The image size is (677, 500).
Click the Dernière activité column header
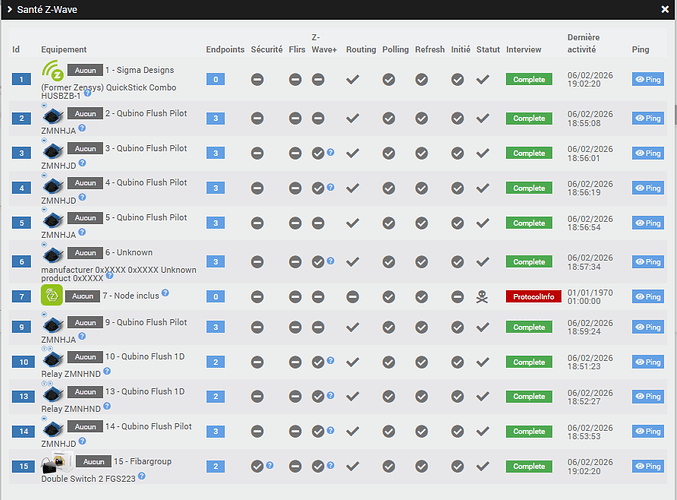tap(583, 43)
